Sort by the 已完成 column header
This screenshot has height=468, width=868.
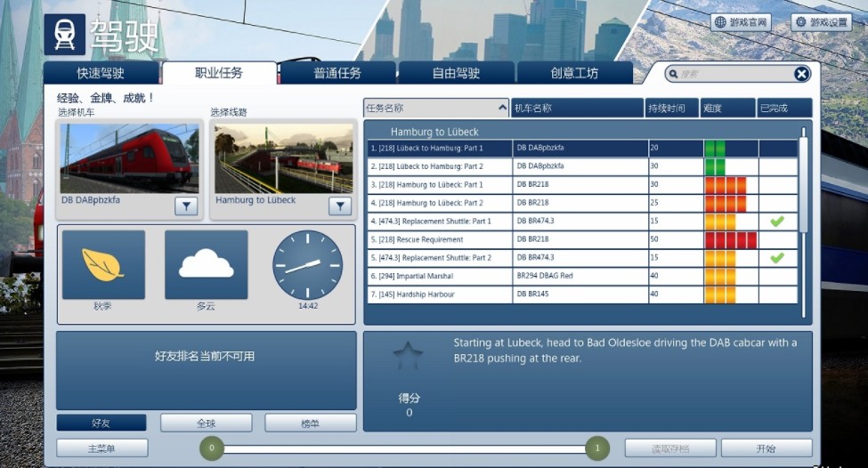(784, 108)
